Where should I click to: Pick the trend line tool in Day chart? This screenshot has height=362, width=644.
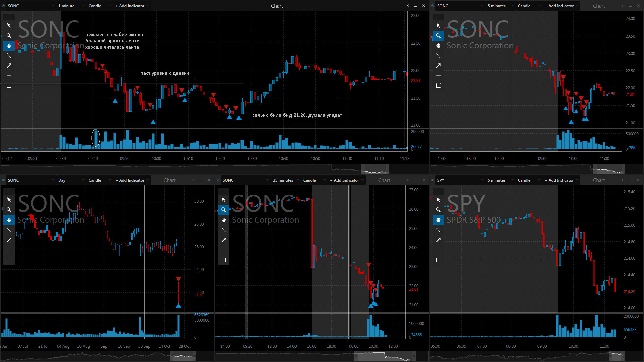point(9,230)
